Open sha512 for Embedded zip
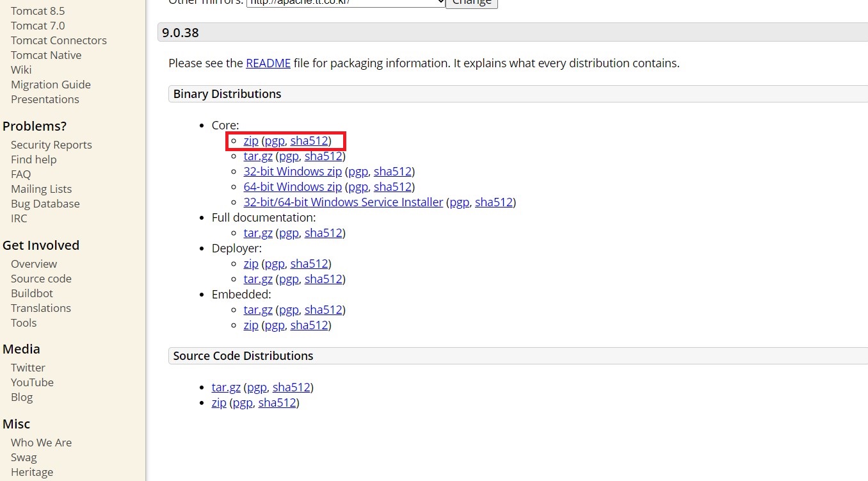Image resolution: width=868 pixels, height=481 pixels. [309, 325]
